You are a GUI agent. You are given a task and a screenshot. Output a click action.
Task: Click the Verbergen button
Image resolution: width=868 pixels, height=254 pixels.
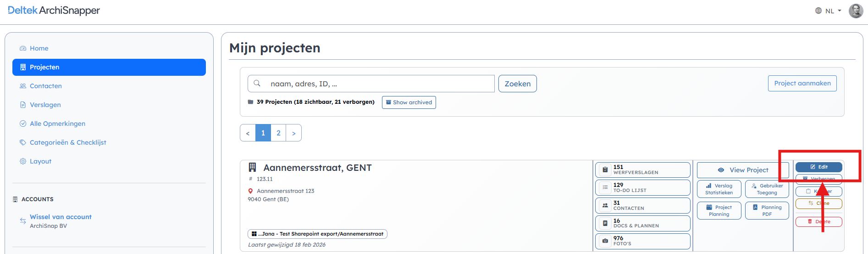pyautogui.click(x=819, y=179)
